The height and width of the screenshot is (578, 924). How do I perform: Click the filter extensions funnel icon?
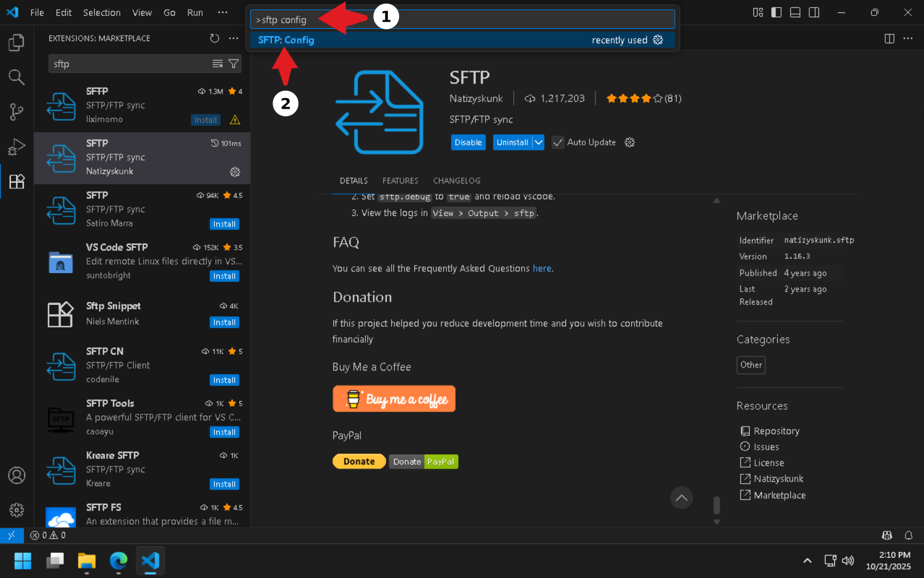(233, 64)
